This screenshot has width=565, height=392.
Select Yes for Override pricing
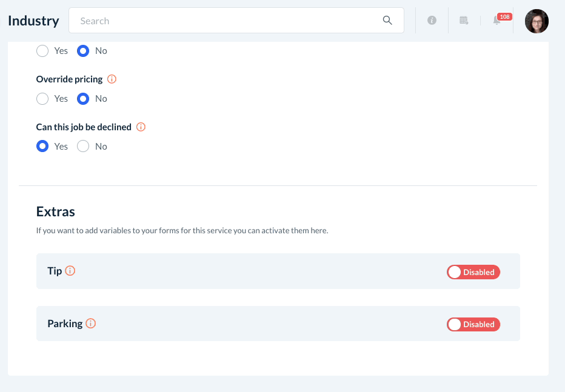[x=42, y=99]
